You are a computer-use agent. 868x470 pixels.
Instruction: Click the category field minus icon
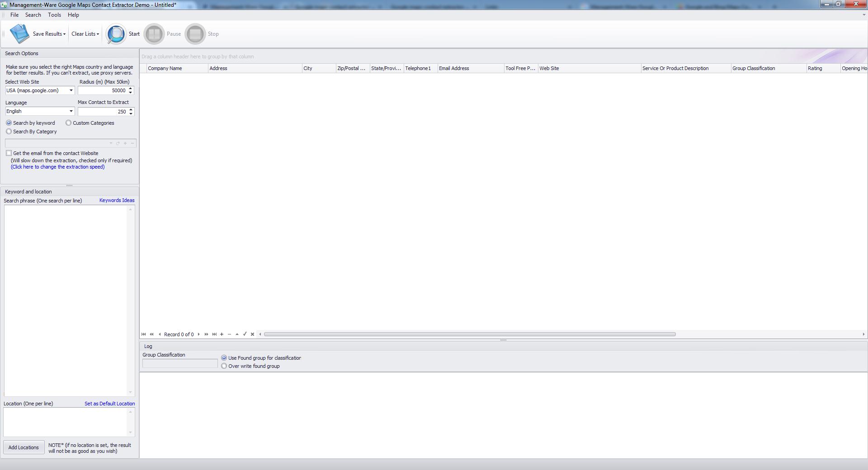click(132, 143)
